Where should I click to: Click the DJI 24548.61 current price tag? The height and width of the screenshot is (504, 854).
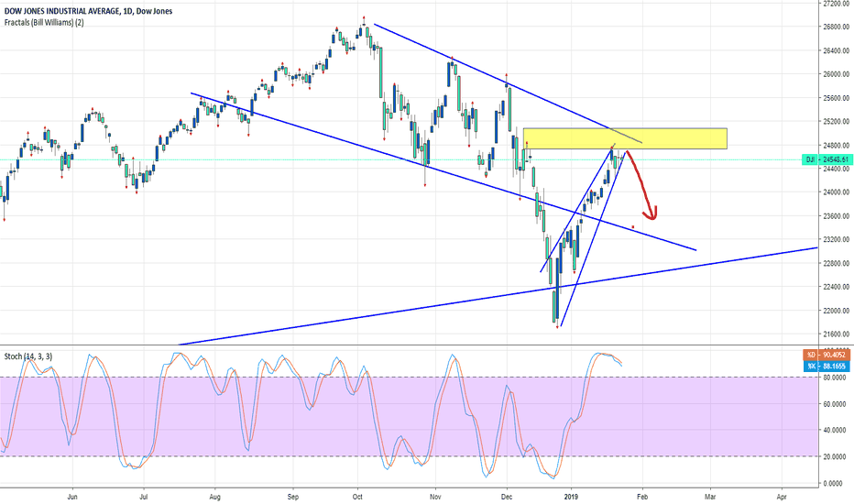[x=827, y=159]
